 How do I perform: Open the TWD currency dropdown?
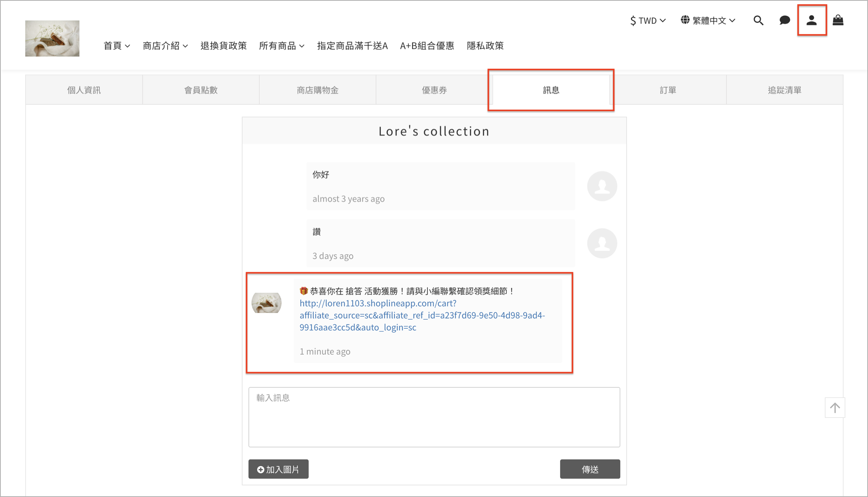648,20
